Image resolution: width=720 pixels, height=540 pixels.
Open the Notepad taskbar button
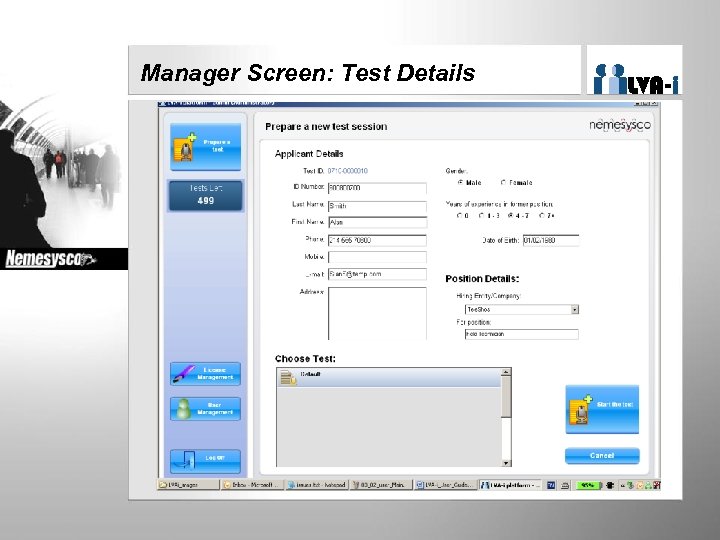pyautogui.click(x=317, y=485)
